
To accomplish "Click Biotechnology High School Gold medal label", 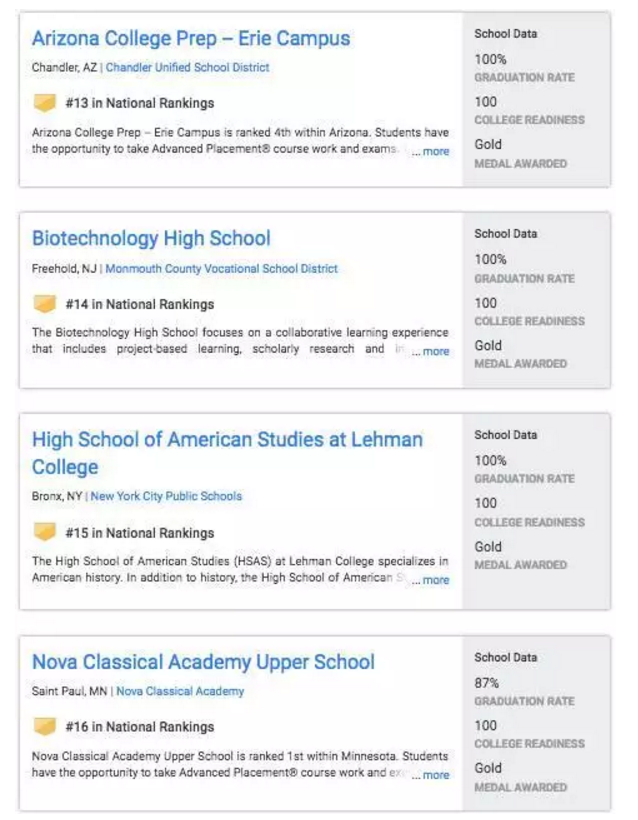I will click(x=488, y=346).
